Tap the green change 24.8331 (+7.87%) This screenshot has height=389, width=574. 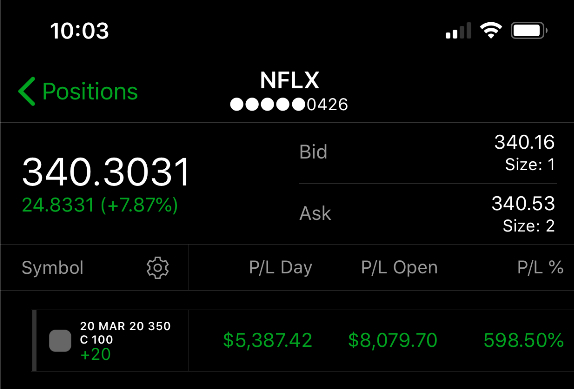100,205
